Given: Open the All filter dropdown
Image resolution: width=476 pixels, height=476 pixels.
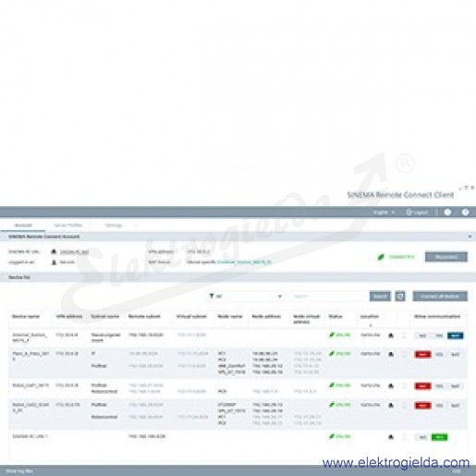Looking at the screenshot, I should point(246,296).
